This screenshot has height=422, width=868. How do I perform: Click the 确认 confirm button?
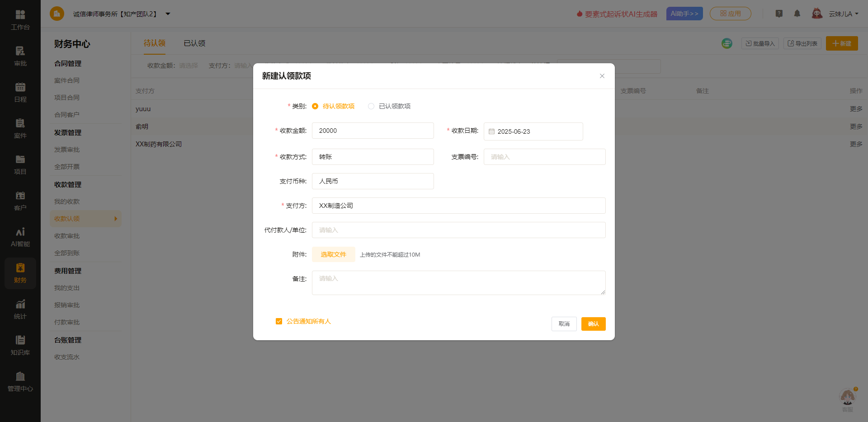pyautogui.click(x=593, y=324)
